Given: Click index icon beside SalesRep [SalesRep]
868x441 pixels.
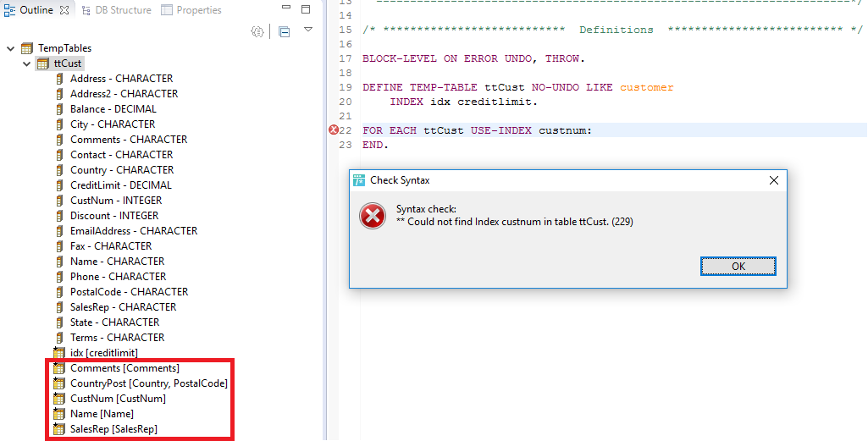Looking at the screenshot, I should (x=59, y=429).
